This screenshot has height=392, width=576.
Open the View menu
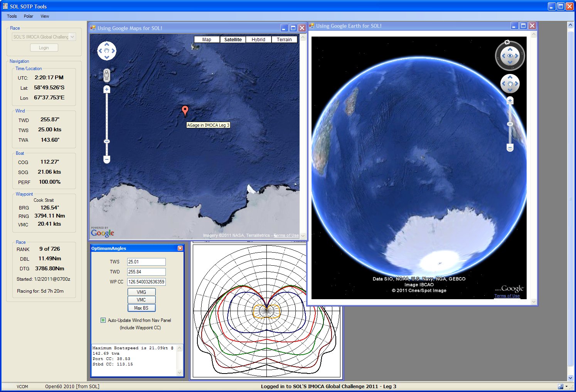(45, 16)
